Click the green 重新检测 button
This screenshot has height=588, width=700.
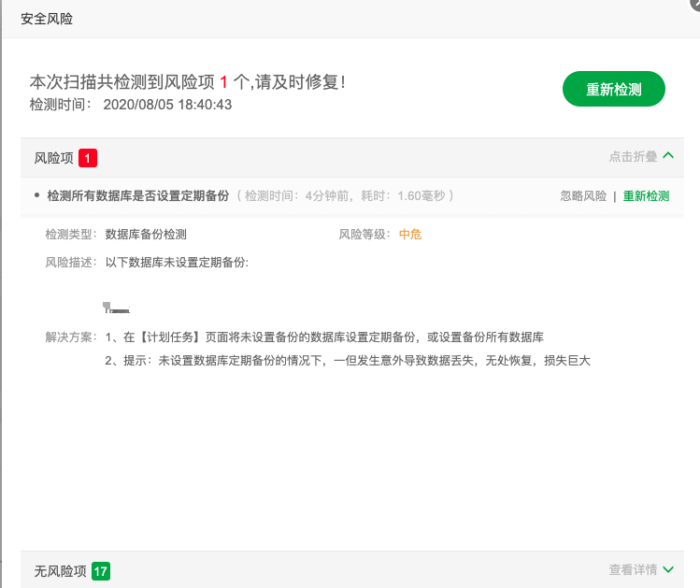pyautogui.click(x=613, y=89)
